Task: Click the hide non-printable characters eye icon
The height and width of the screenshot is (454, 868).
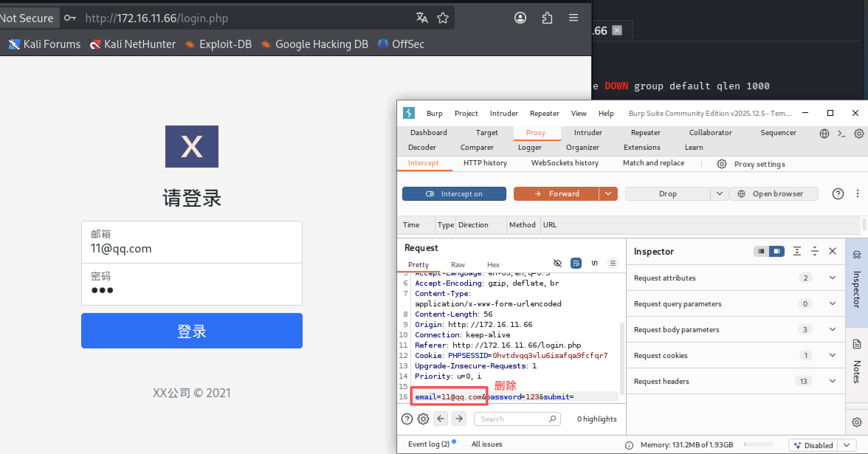Action: (557, 263)
